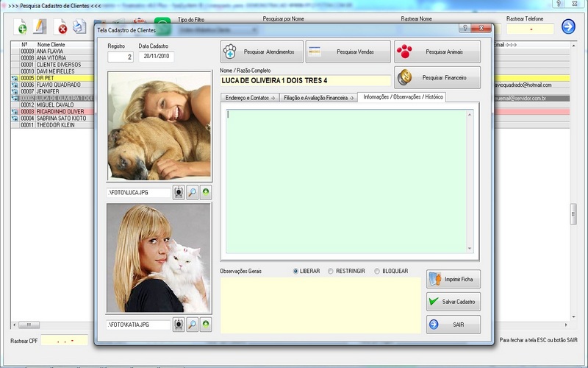Click the Data Cadastro date field
This screenshot has height=368, width=588.
pyautogui.click(x=156, y=57)
